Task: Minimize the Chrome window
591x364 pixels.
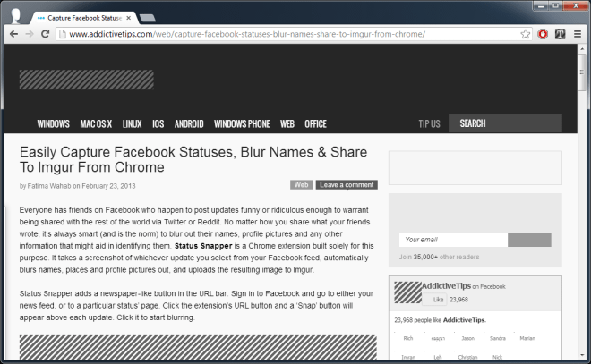Action: 542,6
